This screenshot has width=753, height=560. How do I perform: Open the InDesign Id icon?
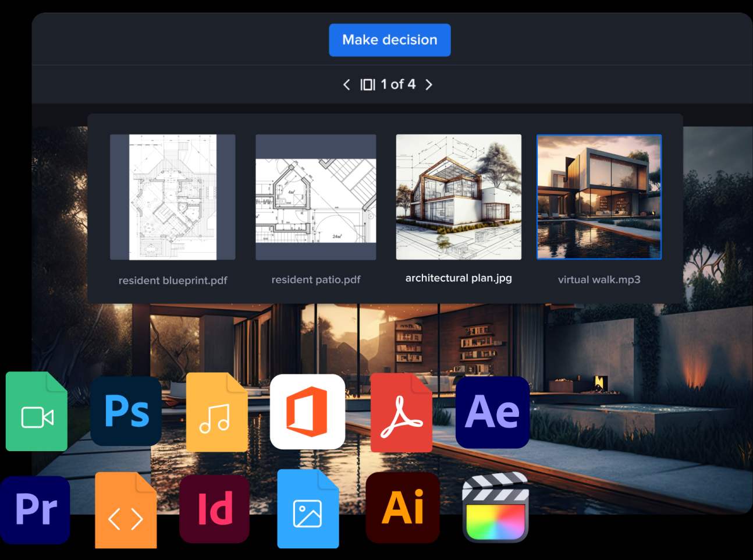tap(215, 509)
